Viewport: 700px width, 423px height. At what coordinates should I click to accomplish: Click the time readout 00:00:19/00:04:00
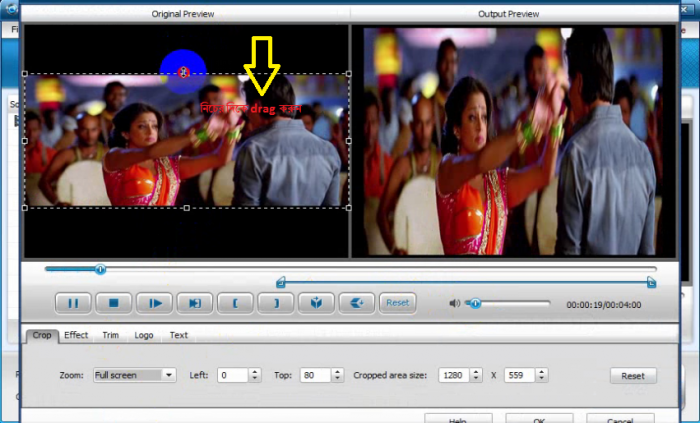(604, 305)
